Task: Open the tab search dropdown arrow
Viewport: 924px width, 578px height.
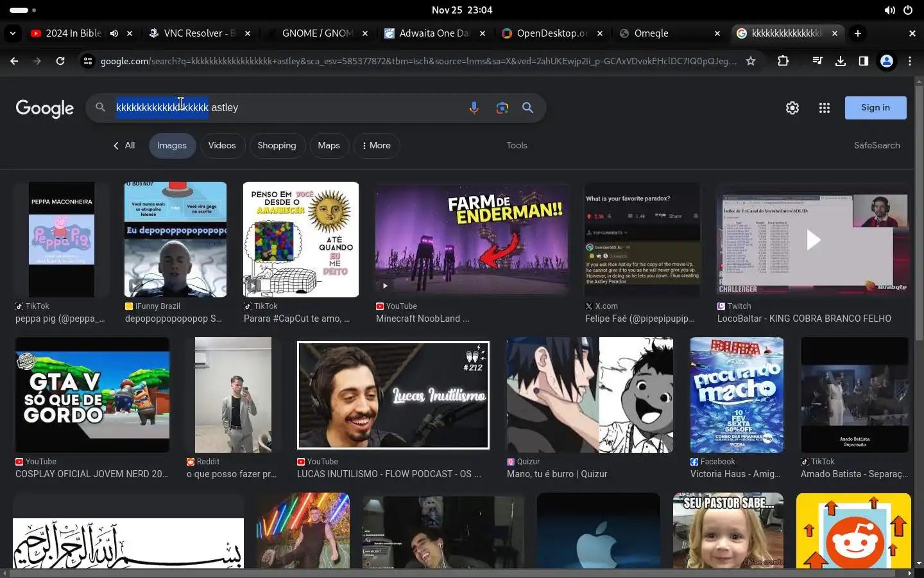Action: (13, 33)
